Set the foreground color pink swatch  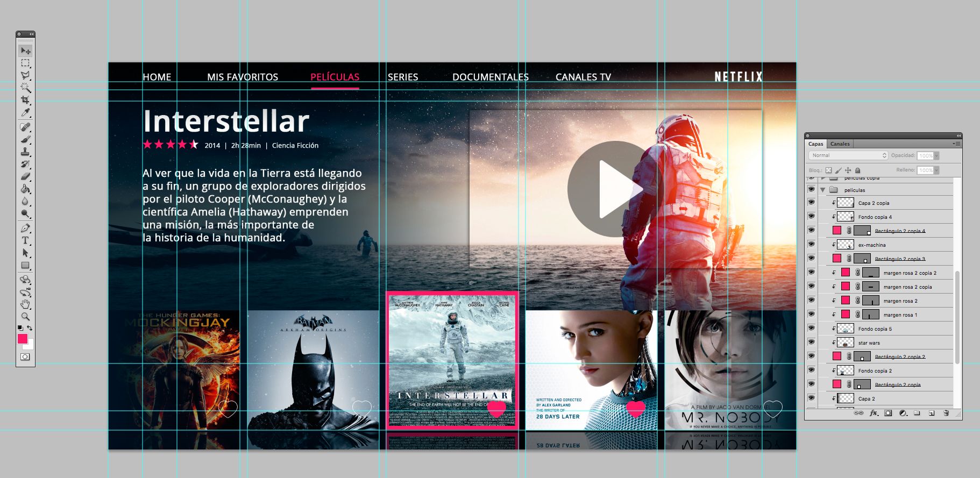[x=22, y=338]
